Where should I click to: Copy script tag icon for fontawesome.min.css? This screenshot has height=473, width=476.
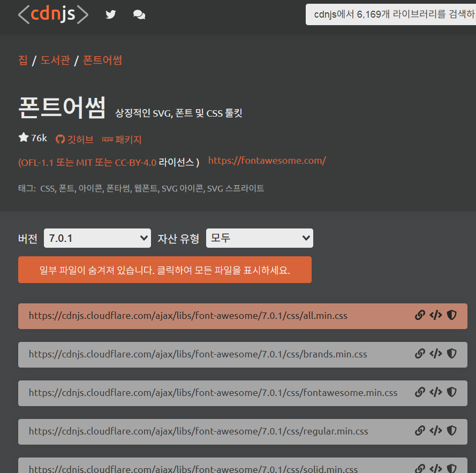[436, 392]
